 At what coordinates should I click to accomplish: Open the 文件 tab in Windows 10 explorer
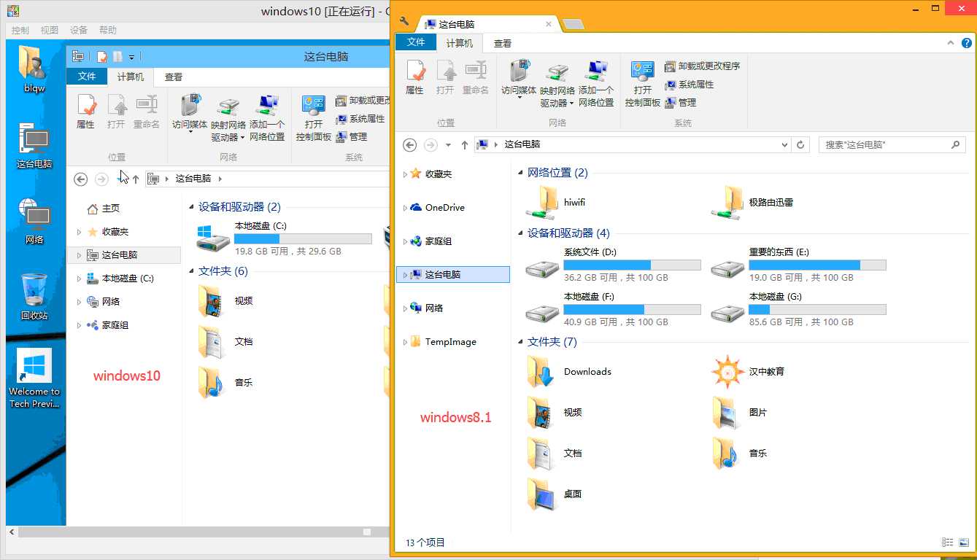[87, 77]
